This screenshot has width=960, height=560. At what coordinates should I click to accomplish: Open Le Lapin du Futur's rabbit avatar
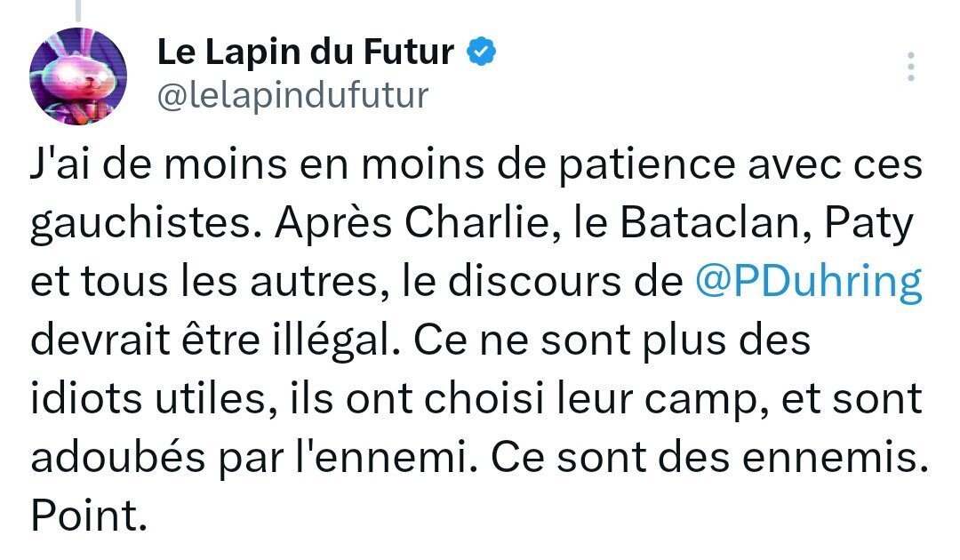[78, 76]
